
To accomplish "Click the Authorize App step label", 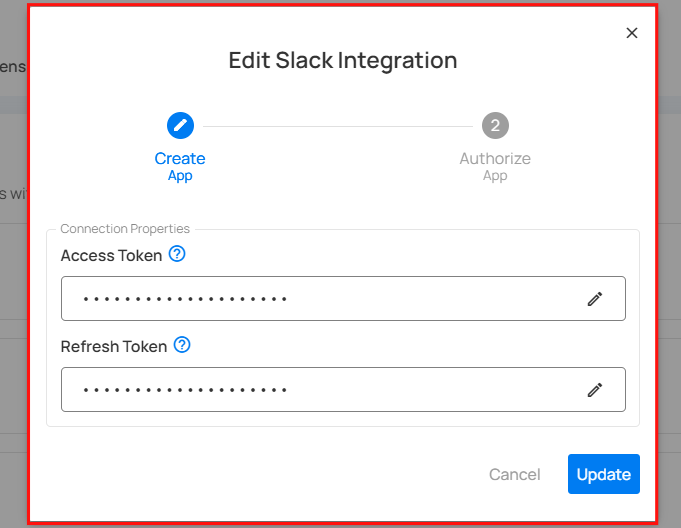I will pyautogui.click(x=495, y=166).
